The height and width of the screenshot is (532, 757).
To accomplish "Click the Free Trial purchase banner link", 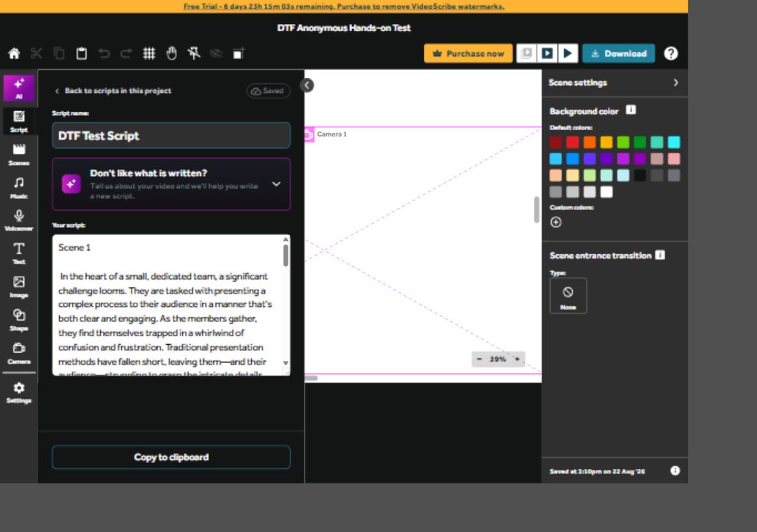I will click(344, 7).
